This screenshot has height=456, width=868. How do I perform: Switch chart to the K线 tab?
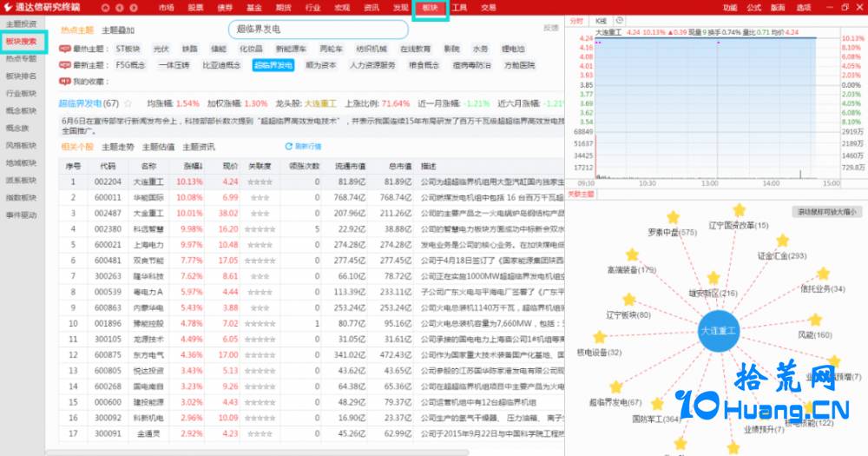pyautogui.click(x=602, y=21)
